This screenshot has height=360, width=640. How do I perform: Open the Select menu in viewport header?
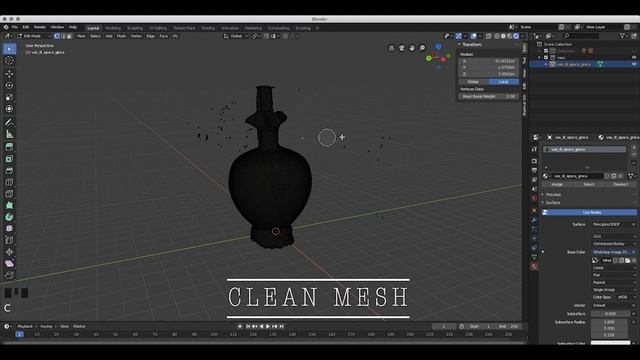click(x=95, y=36)
